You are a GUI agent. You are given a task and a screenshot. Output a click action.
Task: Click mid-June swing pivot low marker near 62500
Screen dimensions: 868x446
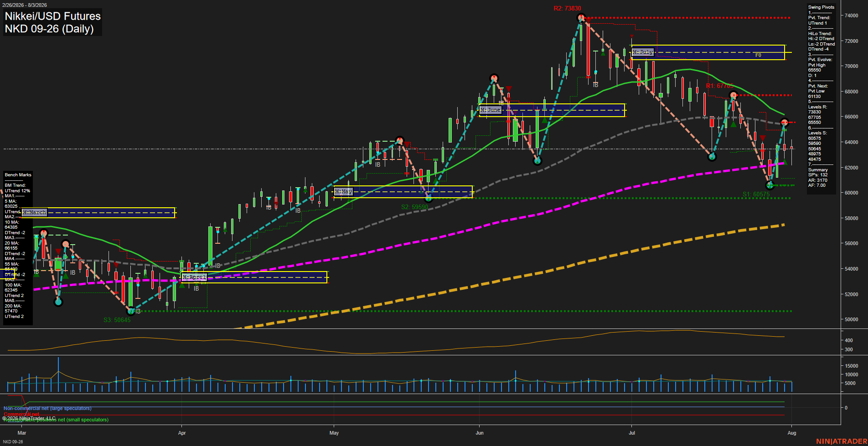[537, 160]
